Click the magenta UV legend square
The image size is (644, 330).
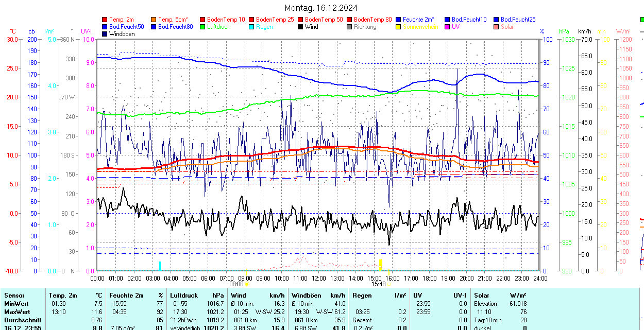click(447, 27)
